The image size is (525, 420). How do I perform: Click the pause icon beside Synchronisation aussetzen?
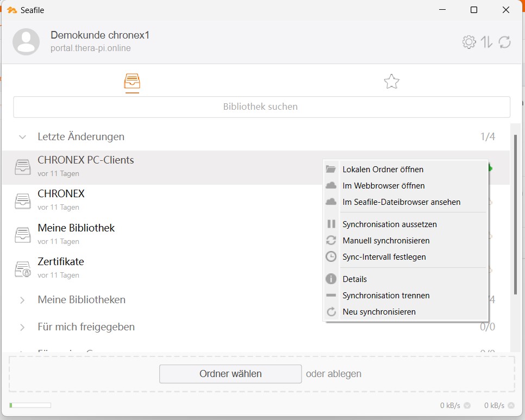pos(331,224)
